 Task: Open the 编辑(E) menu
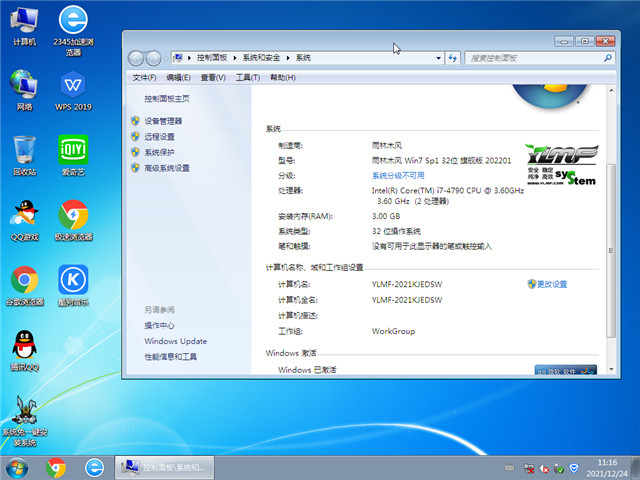coord(178,78)
